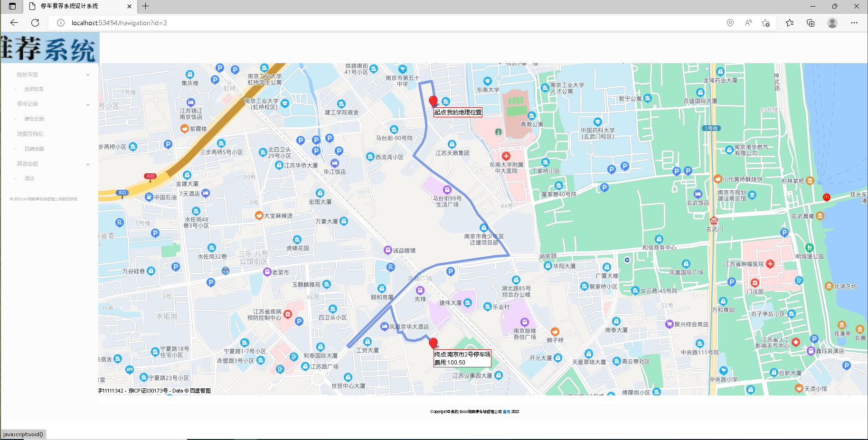Screen dimensions: 868x440
Task: View site information icon in address bar
Action: coord(61,23)
